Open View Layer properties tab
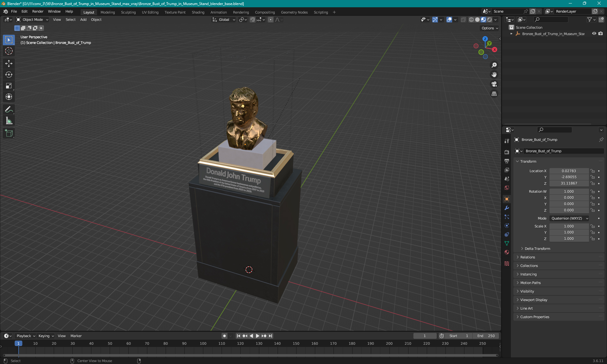 click(507, 170)
